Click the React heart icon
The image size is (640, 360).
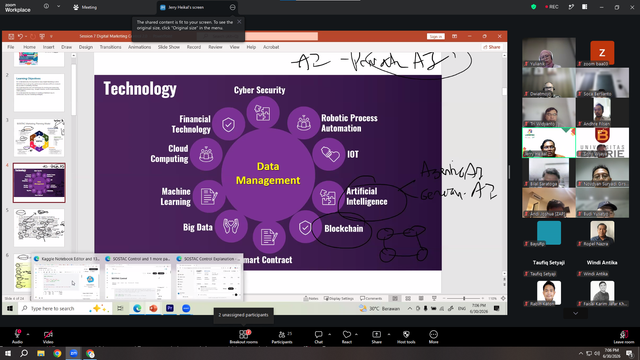pyautogui.click(x=347, y=336)
